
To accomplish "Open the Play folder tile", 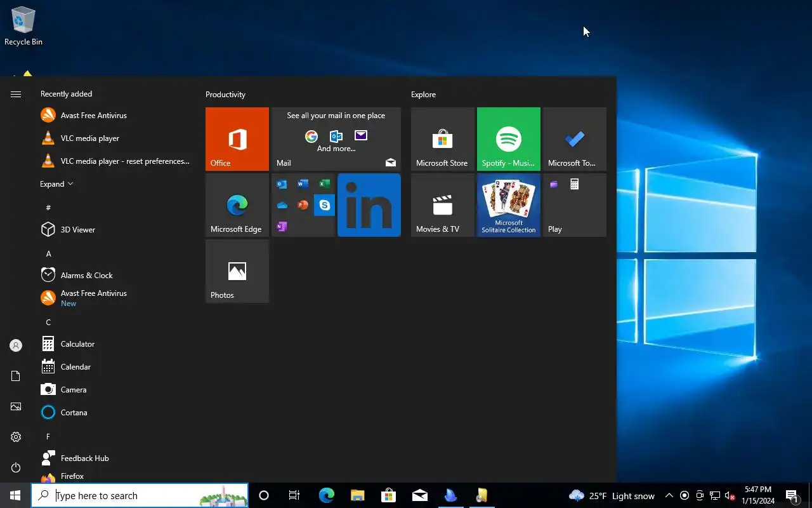I will click(575, 205).
